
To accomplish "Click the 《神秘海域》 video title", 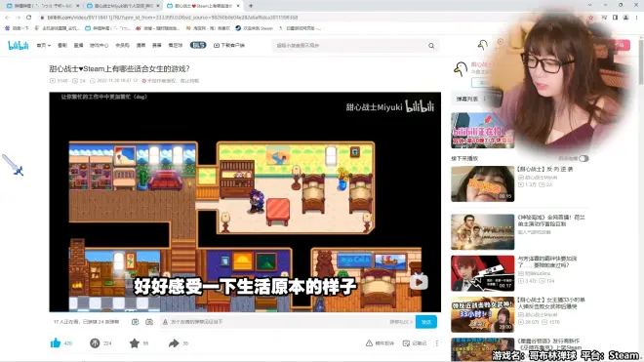I will (x=551, y=221).
